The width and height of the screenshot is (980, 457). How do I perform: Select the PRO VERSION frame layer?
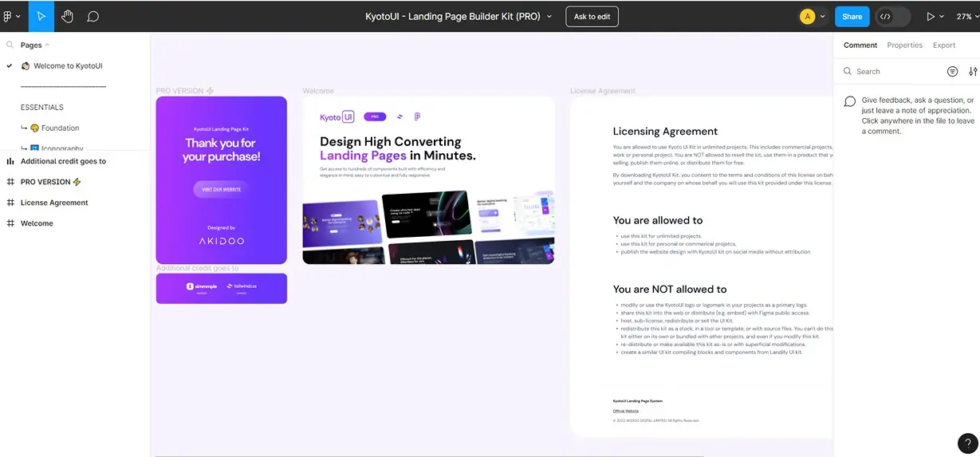pos(51,182)
